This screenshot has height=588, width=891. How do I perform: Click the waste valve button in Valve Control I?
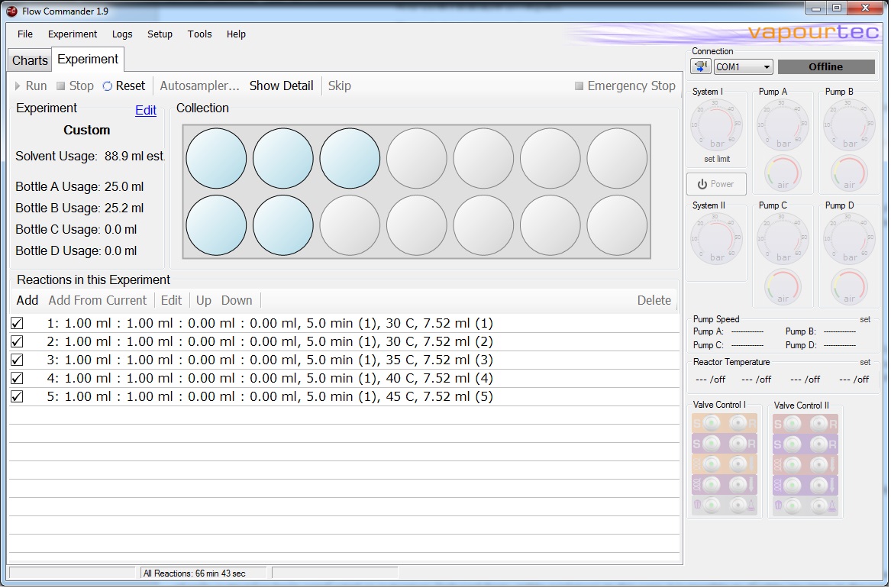point(712,504)
